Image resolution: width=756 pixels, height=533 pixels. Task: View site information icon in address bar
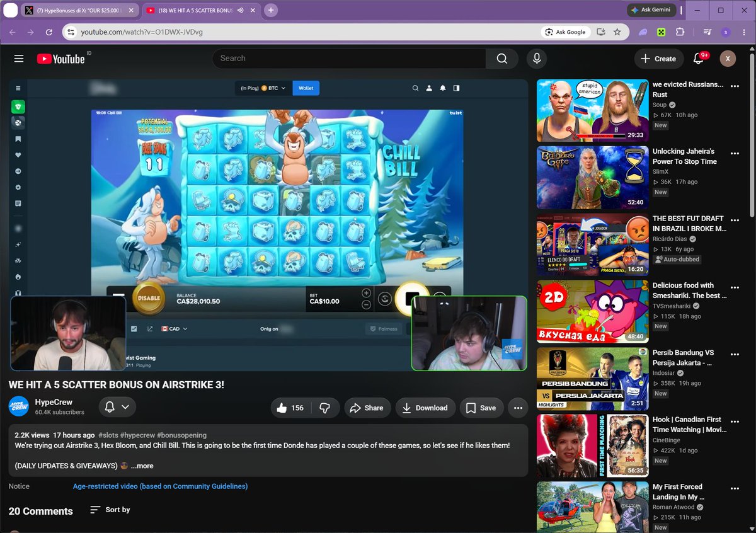click(71, 32)
